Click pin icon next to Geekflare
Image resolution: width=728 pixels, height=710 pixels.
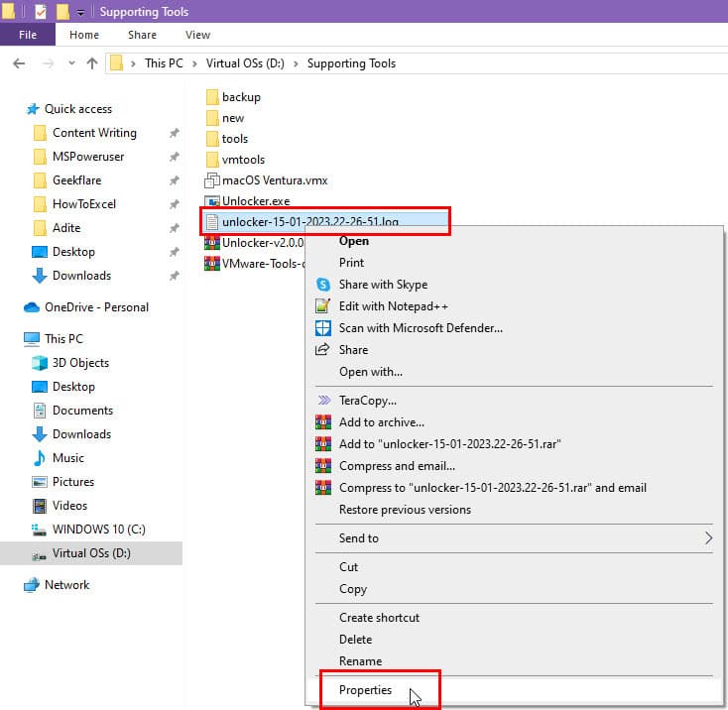click(x=175, y=180)
